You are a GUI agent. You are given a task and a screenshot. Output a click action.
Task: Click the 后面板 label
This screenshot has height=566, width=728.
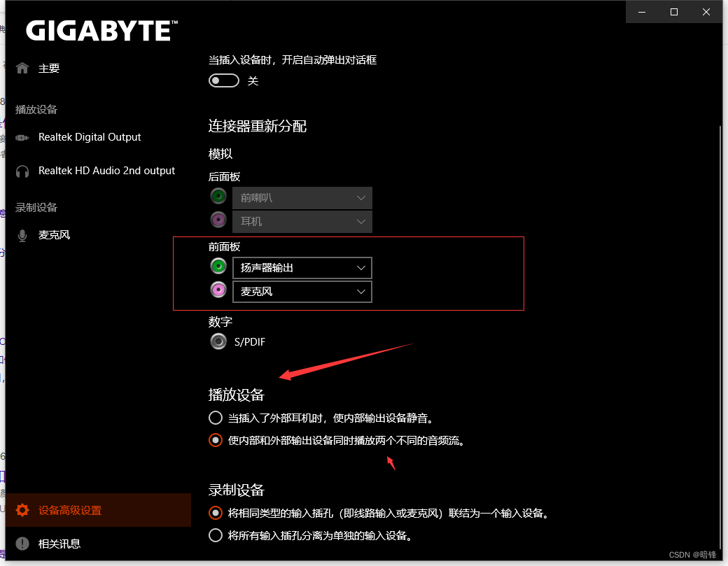point(224,177)
